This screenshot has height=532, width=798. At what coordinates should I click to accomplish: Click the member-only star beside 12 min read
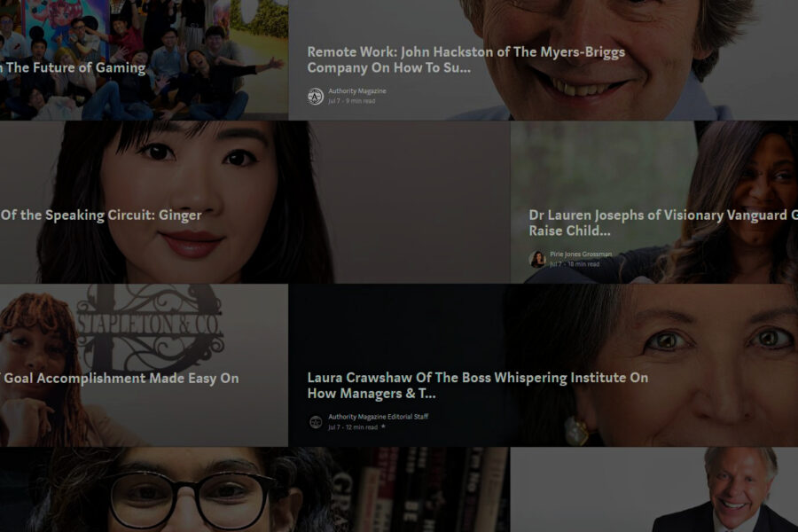pos(383,427)
